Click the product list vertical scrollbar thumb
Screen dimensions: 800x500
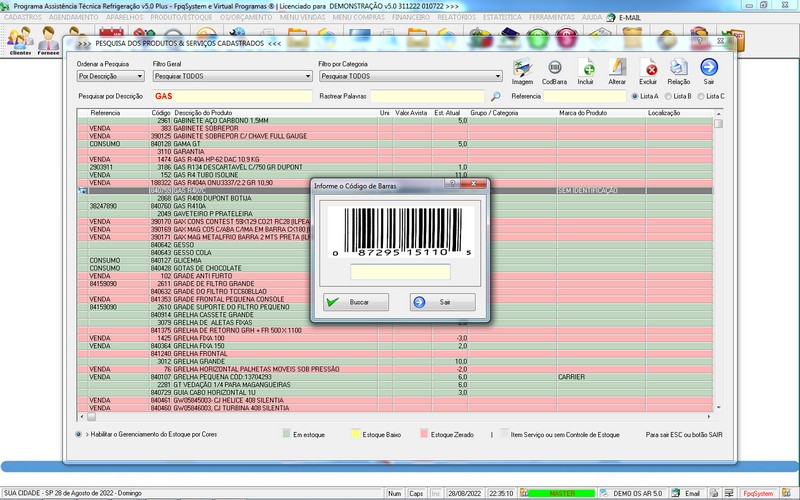coord(718,123)
